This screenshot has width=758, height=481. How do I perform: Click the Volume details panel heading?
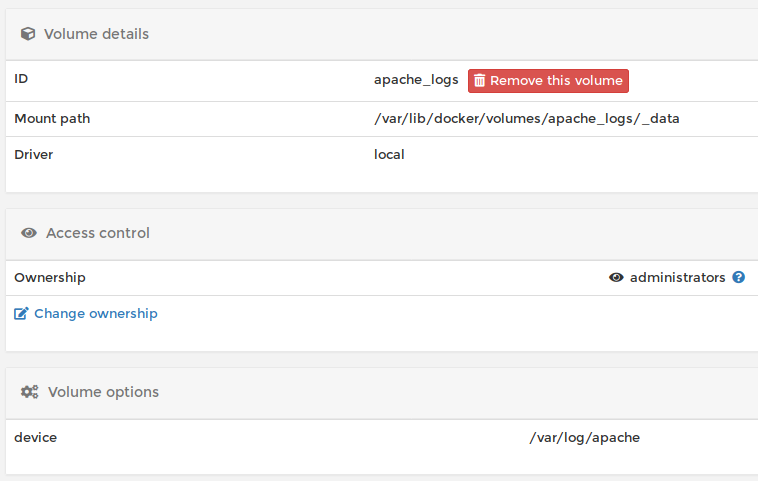tap(96, 34)
